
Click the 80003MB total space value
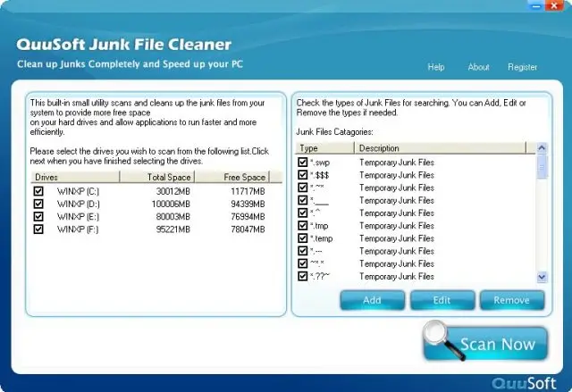pyautogui.click(x=172, y=217)
